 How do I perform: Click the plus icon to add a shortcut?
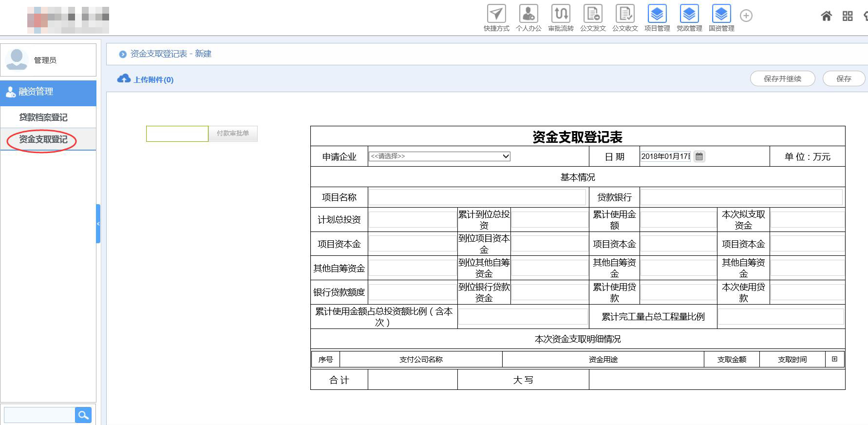coord(746,16)
